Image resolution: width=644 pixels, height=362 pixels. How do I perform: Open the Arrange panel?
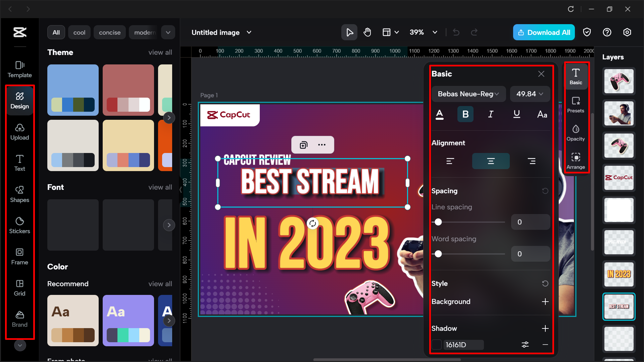pyautogui.click(x=576, y=160)
